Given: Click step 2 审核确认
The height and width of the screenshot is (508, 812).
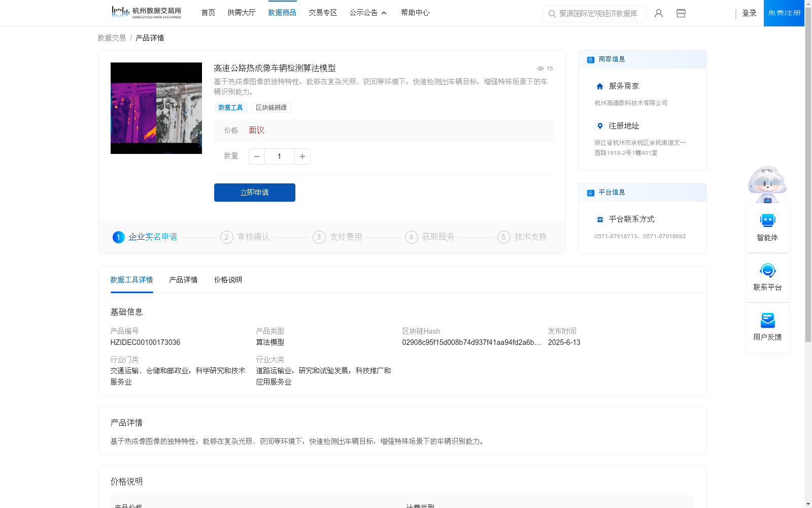Looking at the screenshot, I should click(x=245, y=237).
